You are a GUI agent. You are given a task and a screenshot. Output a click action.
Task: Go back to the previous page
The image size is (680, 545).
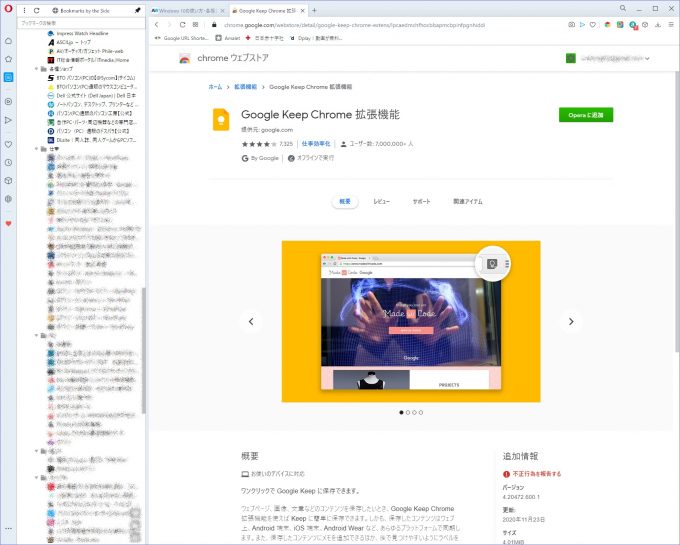point(157,25)
